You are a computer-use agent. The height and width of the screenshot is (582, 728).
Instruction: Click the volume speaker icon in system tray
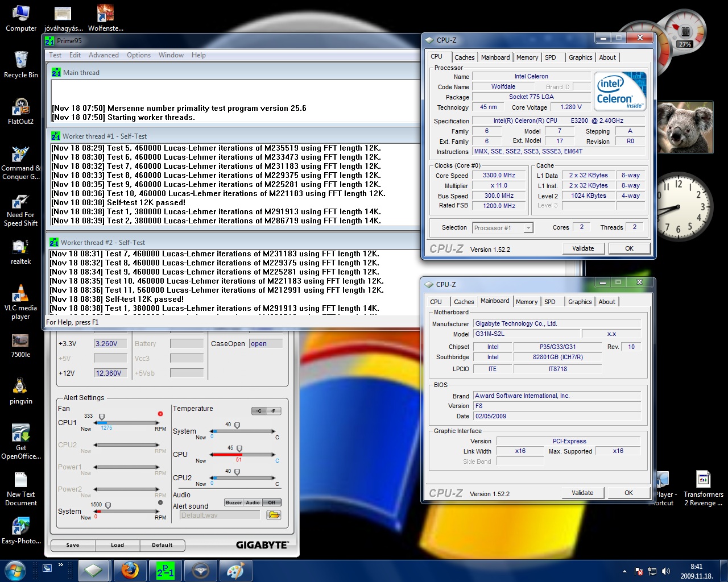666,571
